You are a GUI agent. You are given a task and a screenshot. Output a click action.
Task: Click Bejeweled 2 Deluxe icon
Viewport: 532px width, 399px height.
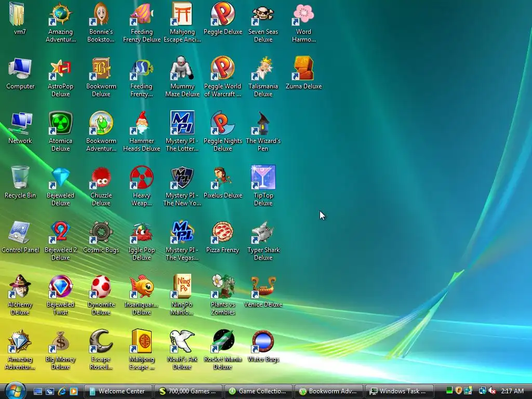point(60,232)
